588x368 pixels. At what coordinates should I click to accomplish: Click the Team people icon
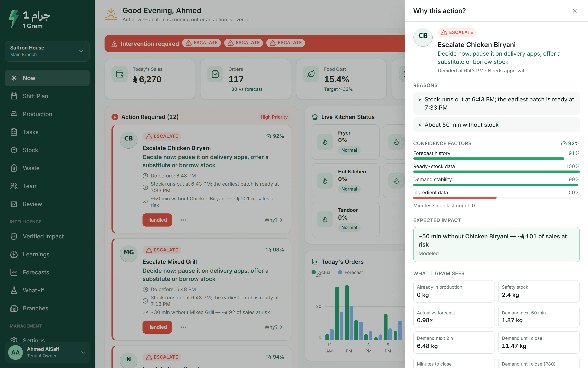pos(14,186)
